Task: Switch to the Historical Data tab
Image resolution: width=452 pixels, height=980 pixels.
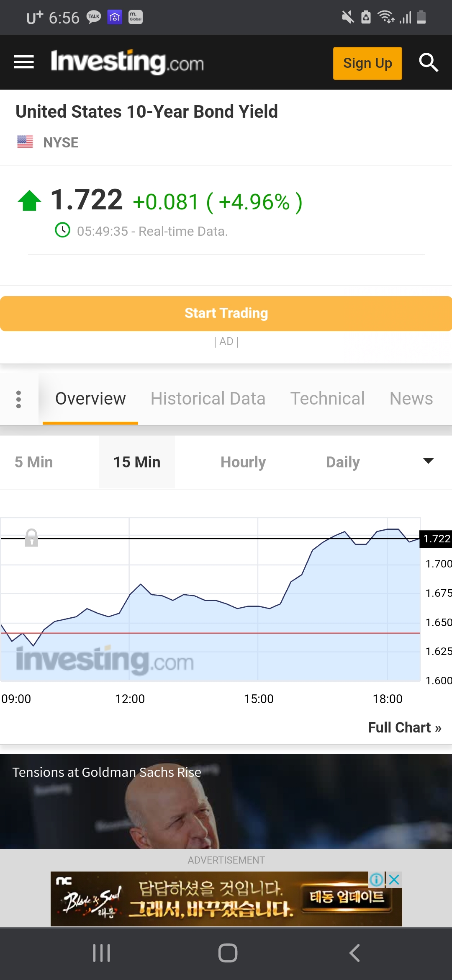Action: (208, 399)
